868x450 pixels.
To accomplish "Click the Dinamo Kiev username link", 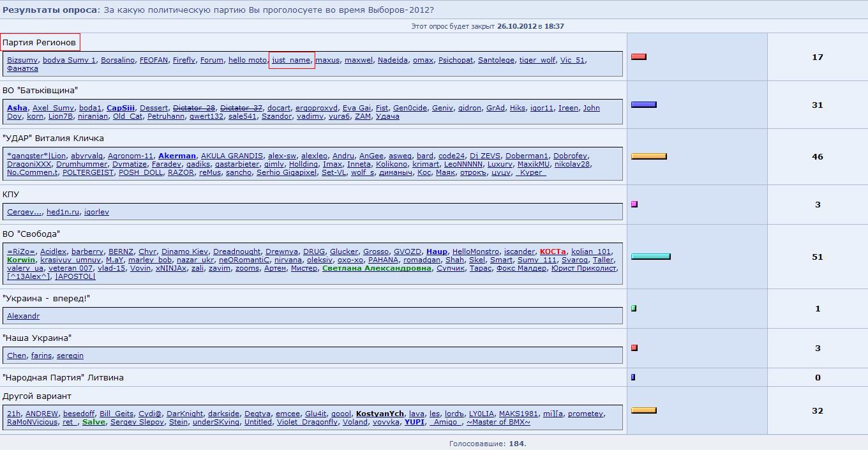I will 184,251.
